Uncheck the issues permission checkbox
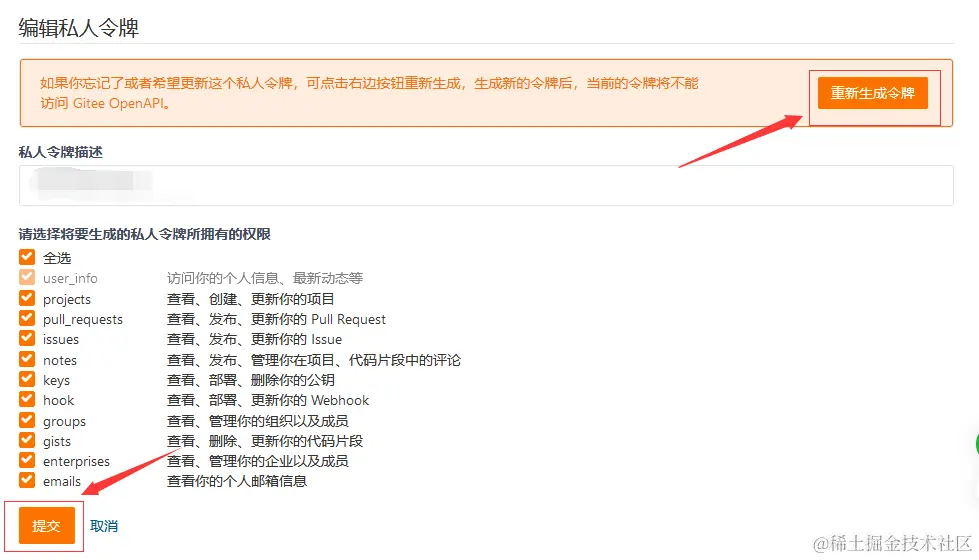Image resolution: width=979 pixels, height=560 pixels. click(x=27, y=338)
